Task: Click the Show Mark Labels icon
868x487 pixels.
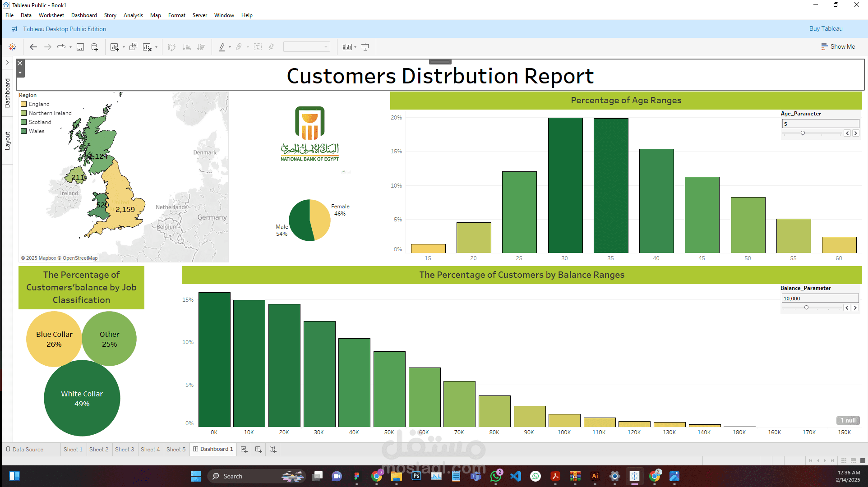Action: (258, 47)
